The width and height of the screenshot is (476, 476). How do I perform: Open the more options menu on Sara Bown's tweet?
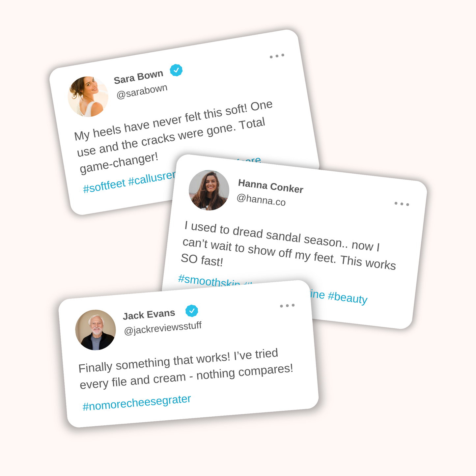point(277,56)
